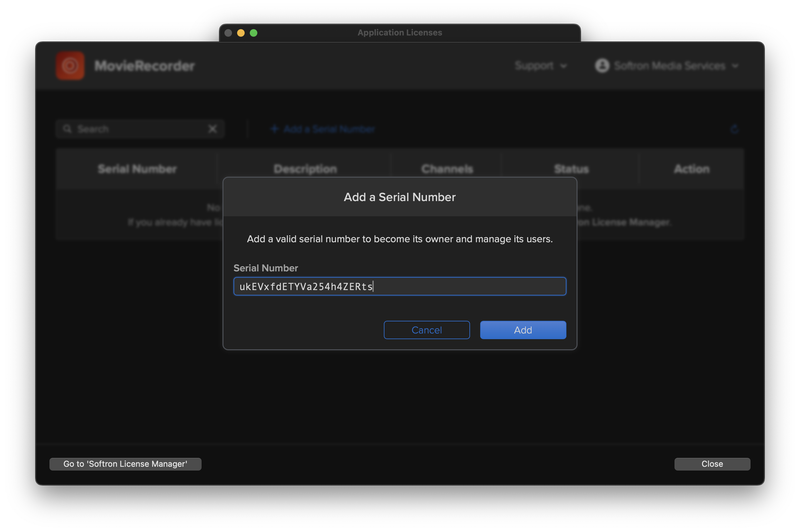The width and height of the screenshot is (800, 532).
Task: Open the Softron Media Services account menu
Action: coord(667,66)
